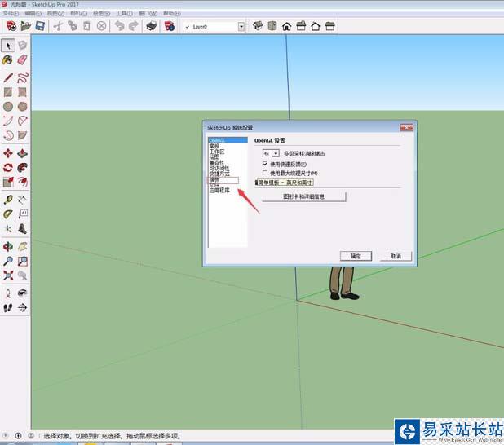Select the 3 Point Arc tool

tap(8, 135)
